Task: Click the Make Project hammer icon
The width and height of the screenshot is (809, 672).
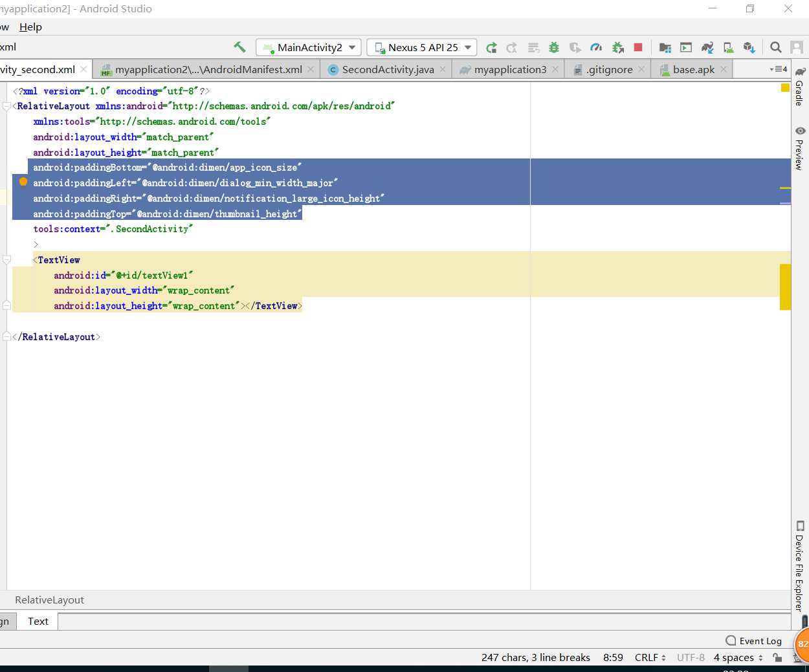Action: (x=239, y=47)
